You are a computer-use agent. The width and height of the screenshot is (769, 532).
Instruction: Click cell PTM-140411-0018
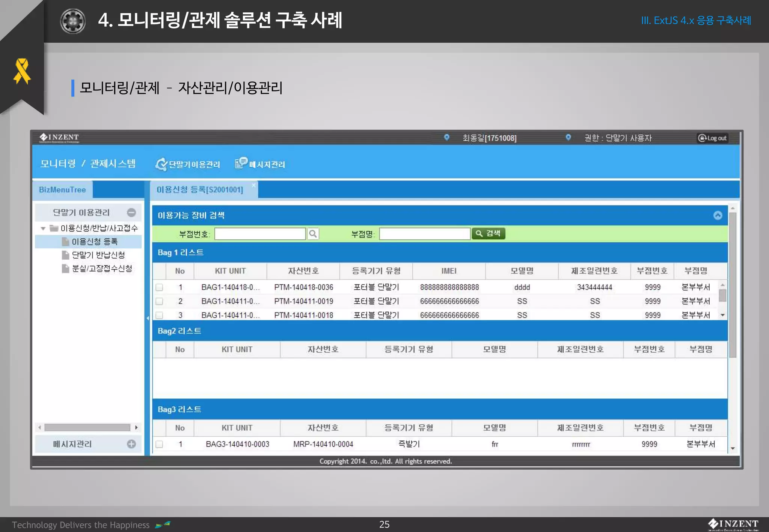(x=303, y=315)
